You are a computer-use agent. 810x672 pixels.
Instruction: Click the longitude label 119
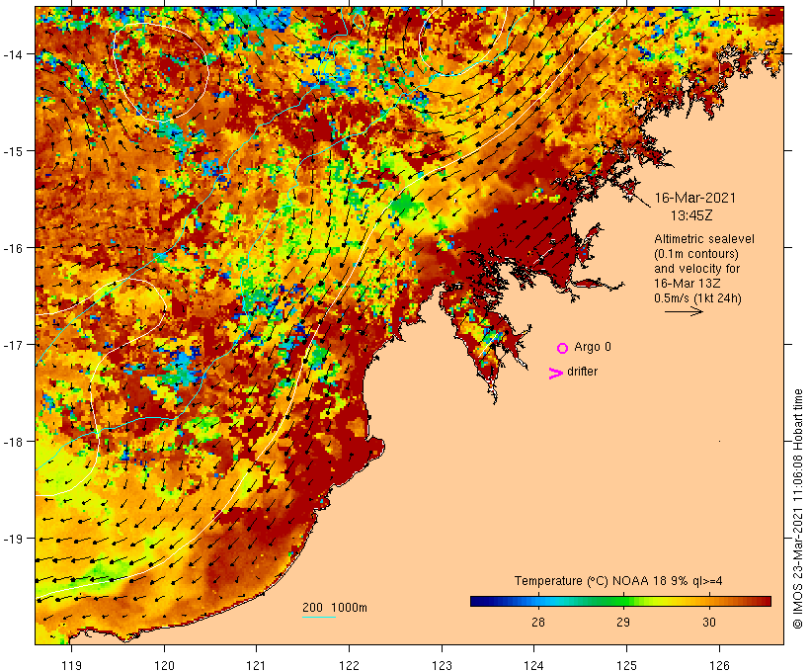pyautogui.click(x=71, y=665)
